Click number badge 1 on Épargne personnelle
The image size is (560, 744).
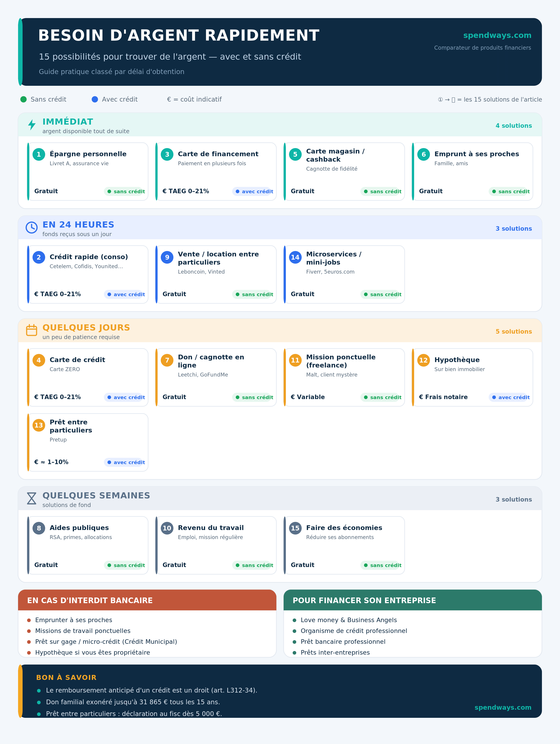39,154
